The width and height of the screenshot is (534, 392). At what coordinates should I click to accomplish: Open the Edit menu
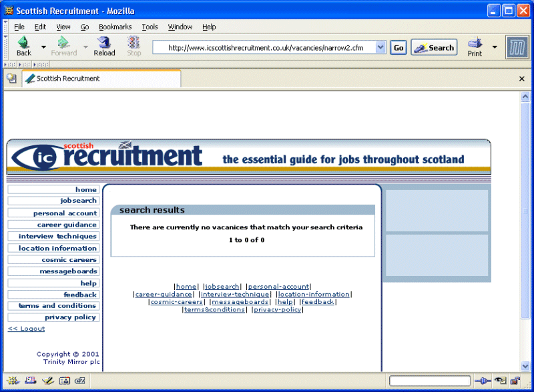point(40,27)
